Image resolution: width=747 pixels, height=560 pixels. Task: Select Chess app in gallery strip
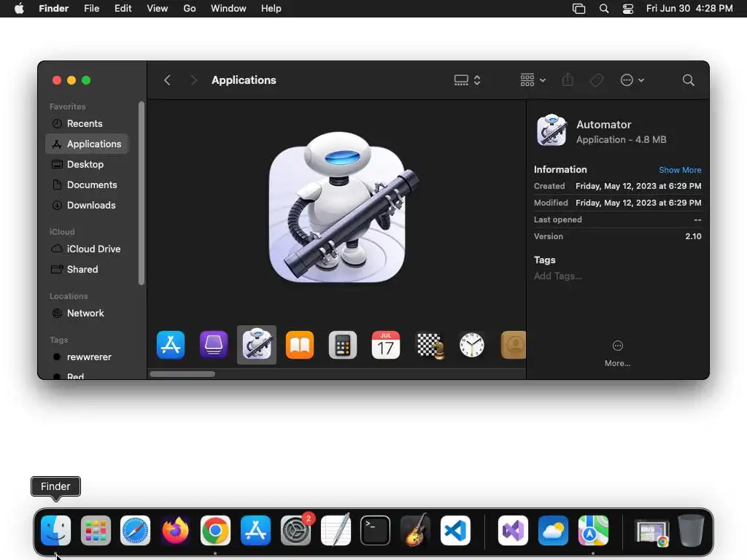click(x=429, y=345)
